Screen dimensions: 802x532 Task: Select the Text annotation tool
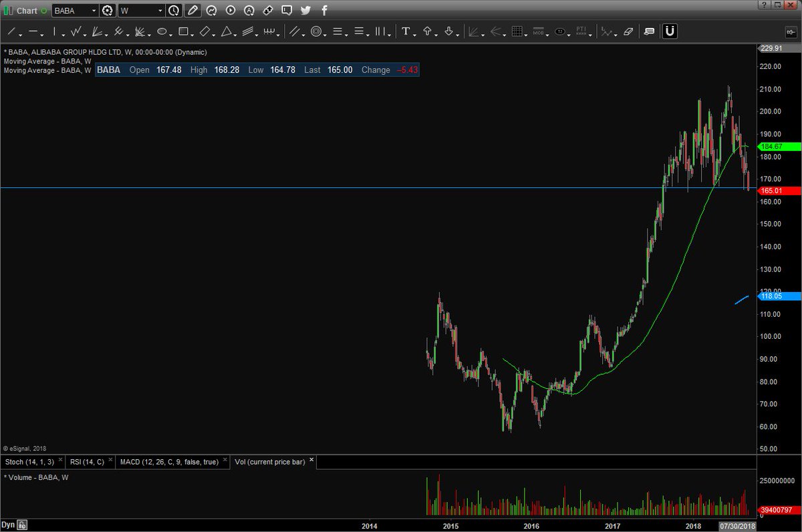tap(406, 31)
